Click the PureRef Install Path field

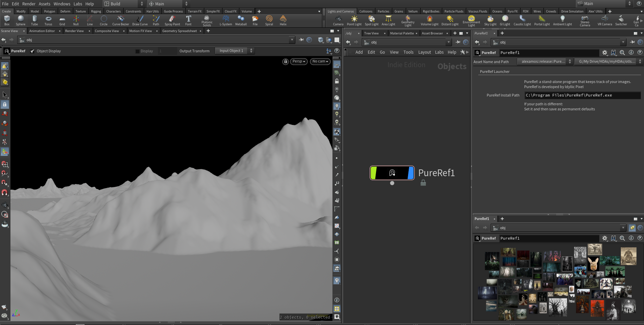582,96
